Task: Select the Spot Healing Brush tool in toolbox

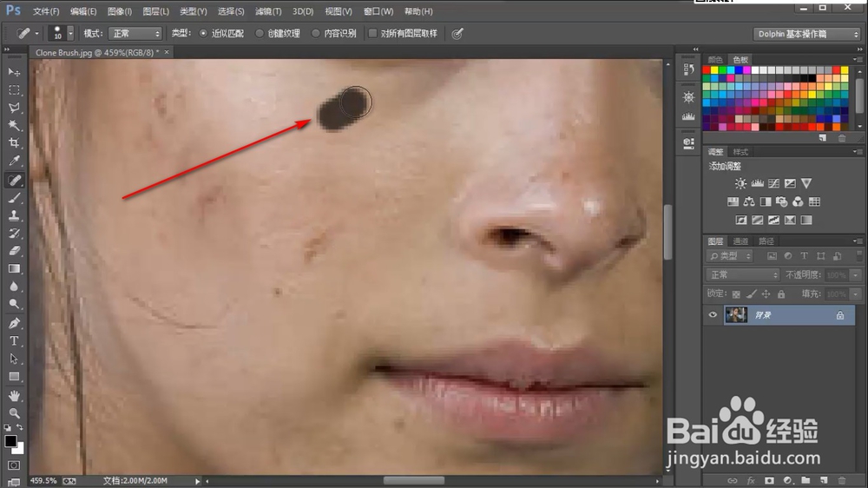Action: [x=15, y=180]
